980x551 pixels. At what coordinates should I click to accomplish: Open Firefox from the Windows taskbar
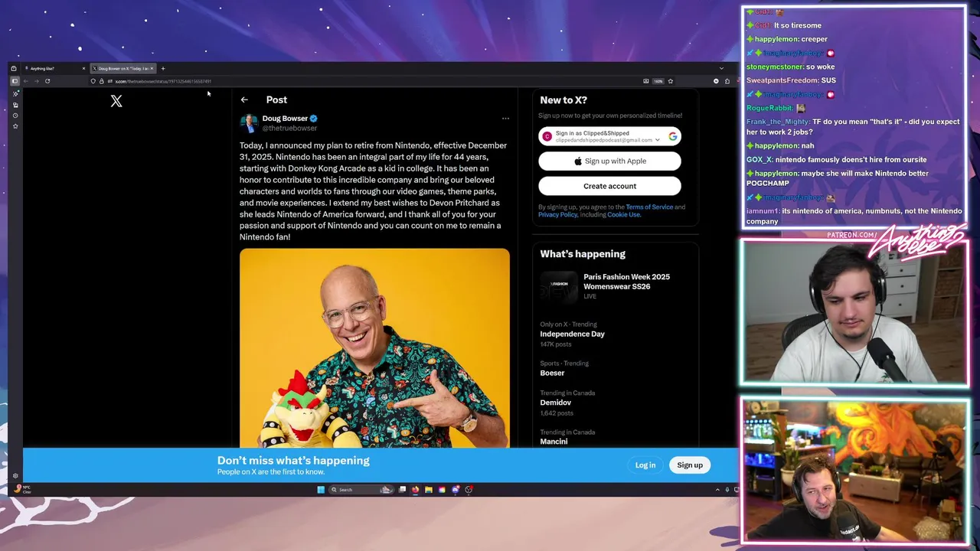pyautogui.click(x=415, y=490)
